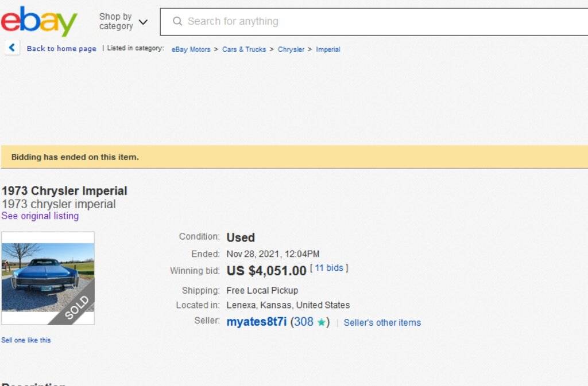This screenshot has height=386, width=588.
Task: Click the chevron beside Shop by category
Action: pos(143,22)
